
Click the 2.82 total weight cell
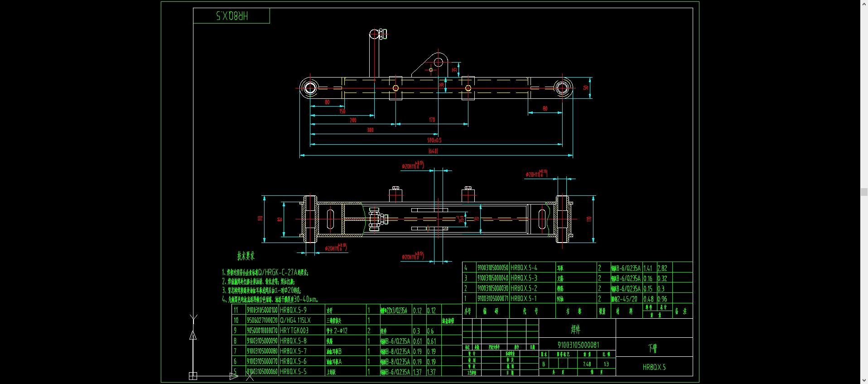[662, 268]
